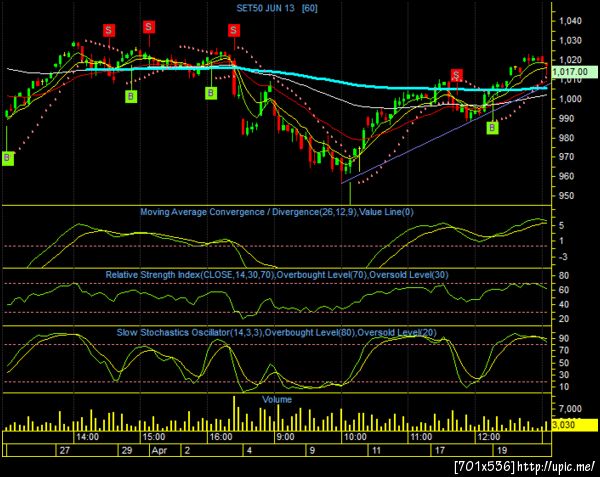Viewport: 600px width, 477px height.
Task: Select the 12:00 time axis label
Action: pyautogui.click(x=489, y=437)
